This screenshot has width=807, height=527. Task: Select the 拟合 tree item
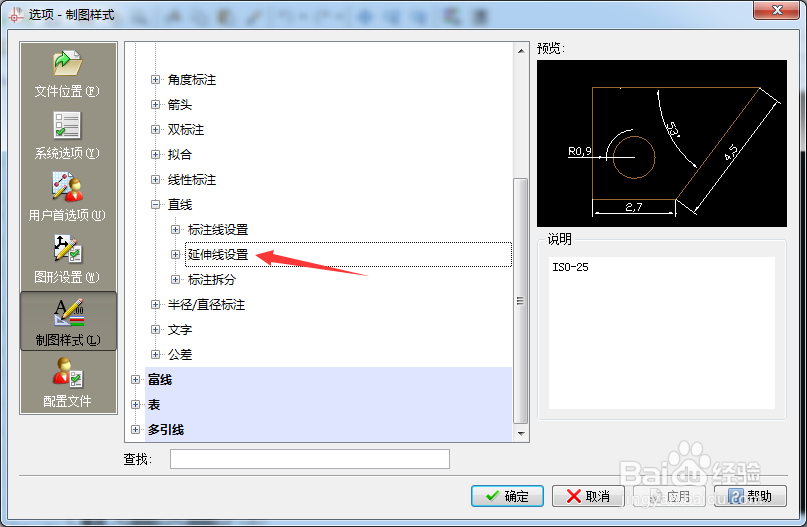coord(180,154)
